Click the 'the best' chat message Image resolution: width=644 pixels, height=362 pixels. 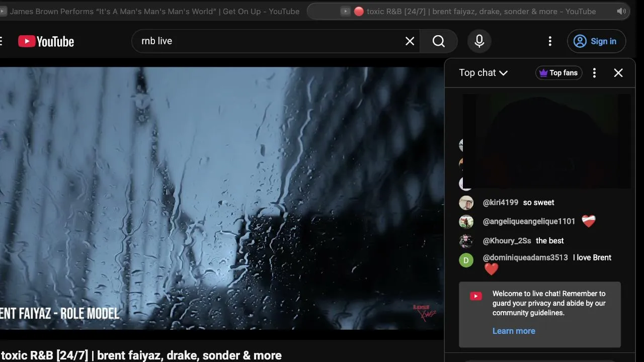pyautogui.click(x=550, y=241)
